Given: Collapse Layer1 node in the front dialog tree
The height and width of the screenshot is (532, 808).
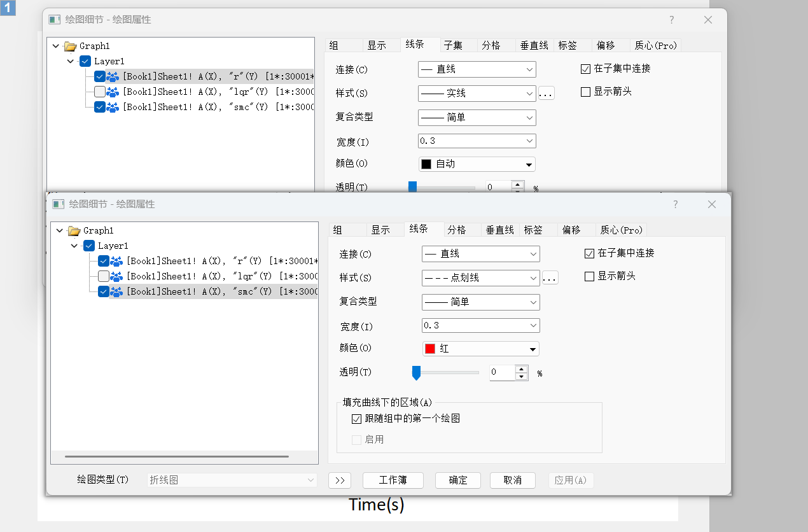Looking at the screenshot, I should click(74, 246).
